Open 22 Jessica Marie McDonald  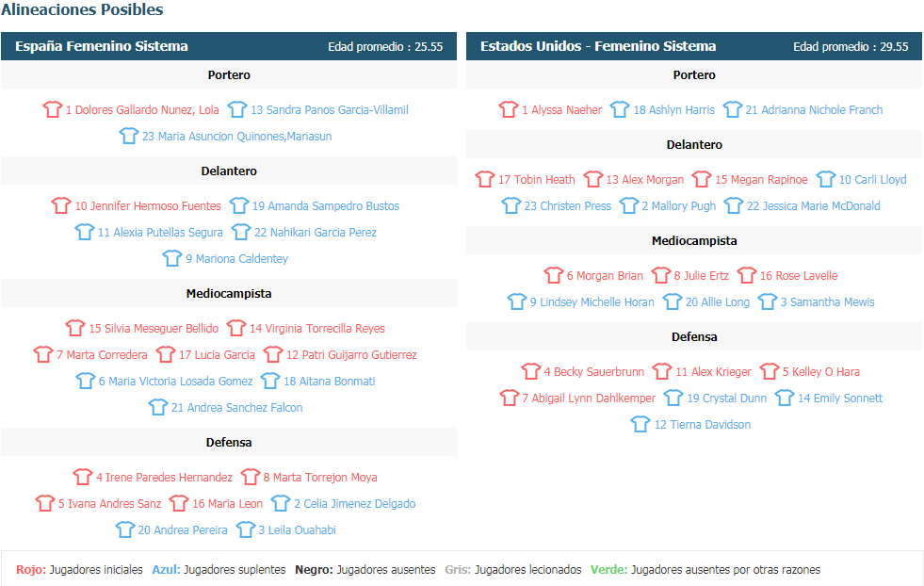(813, 205)
